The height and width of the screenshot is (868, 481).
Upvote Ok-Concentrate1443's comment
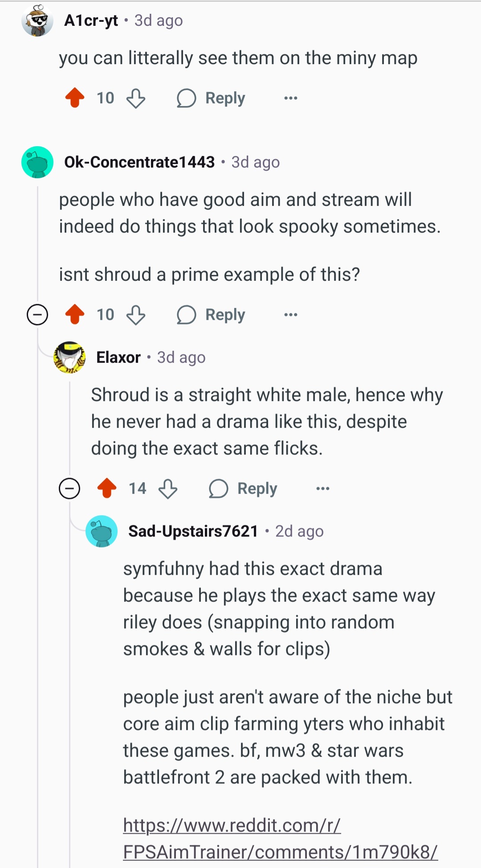75,314
